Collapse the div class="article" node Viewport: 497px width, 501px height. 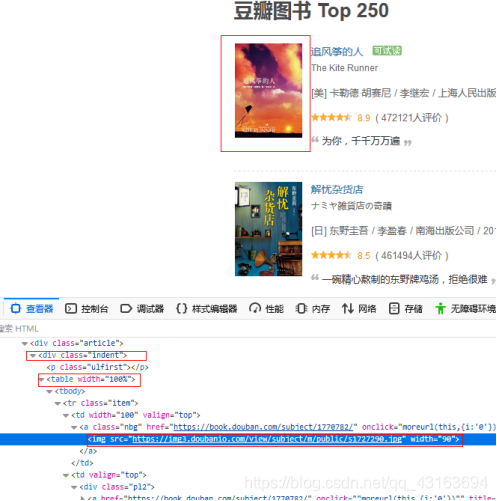click(24, 343)
